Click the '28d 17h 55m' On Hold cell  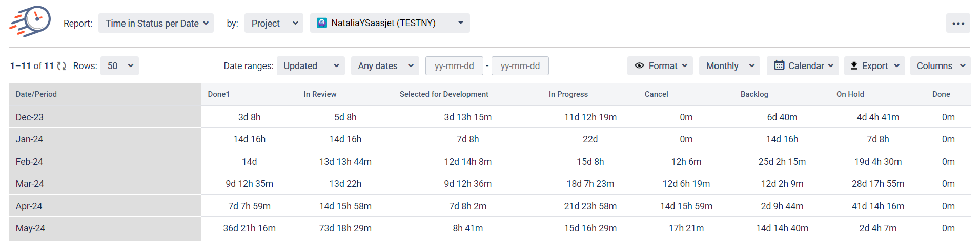click(x=878, y=184)
